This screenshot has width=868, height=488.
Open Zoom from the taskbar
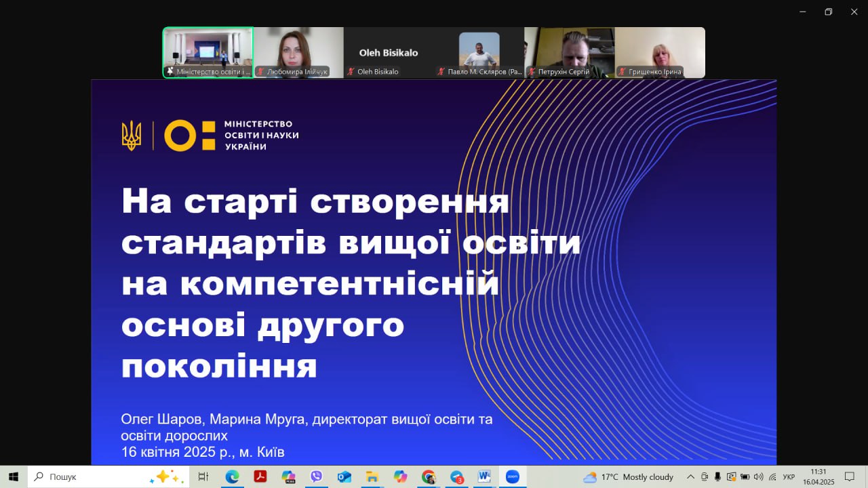pyautogui.click(x=513, y=476)
